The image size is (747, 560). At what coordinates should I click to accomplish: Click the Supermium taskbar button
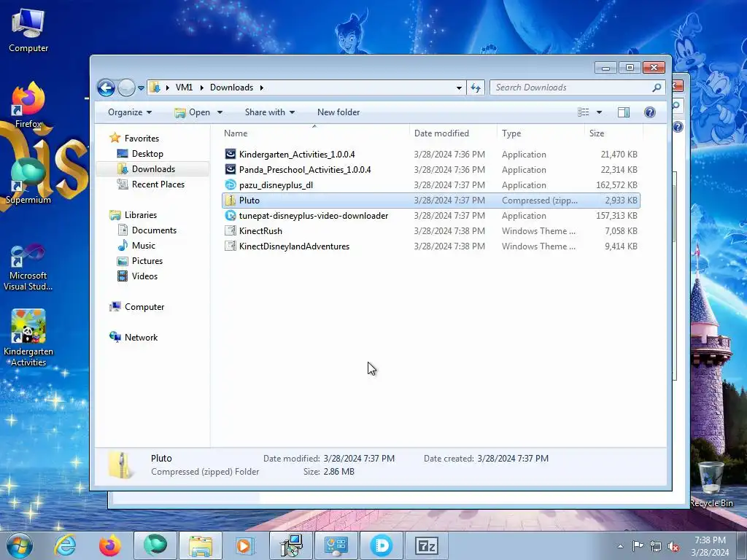pyautogui.click(x=155, y=545)
